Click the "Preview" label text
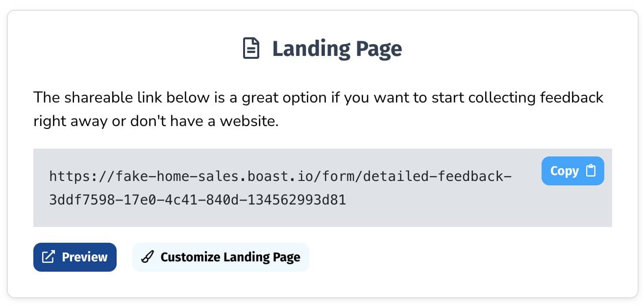Screen dimensions: 644x306 click(x=84, y=257)
